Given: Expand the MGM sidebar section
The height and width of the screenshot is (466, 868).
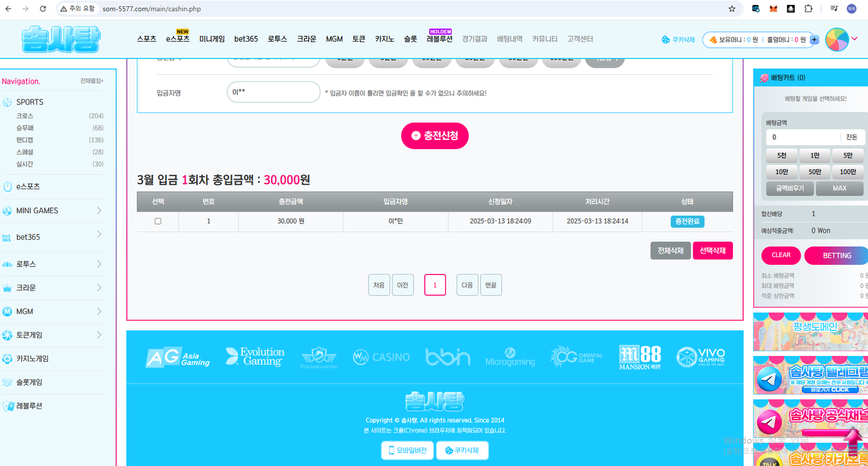Looking at the screenshot, I should [99, 311].
